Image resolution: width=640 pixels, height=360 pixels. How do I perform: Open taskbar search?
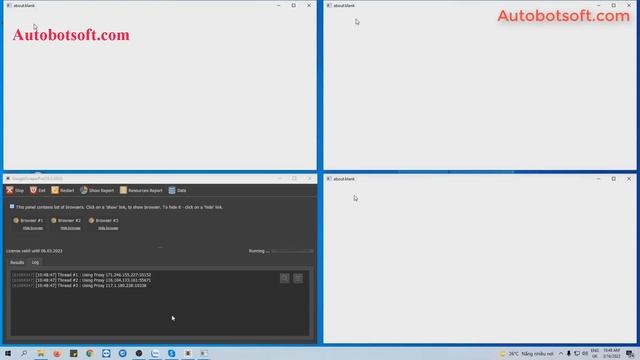(24, 353)
